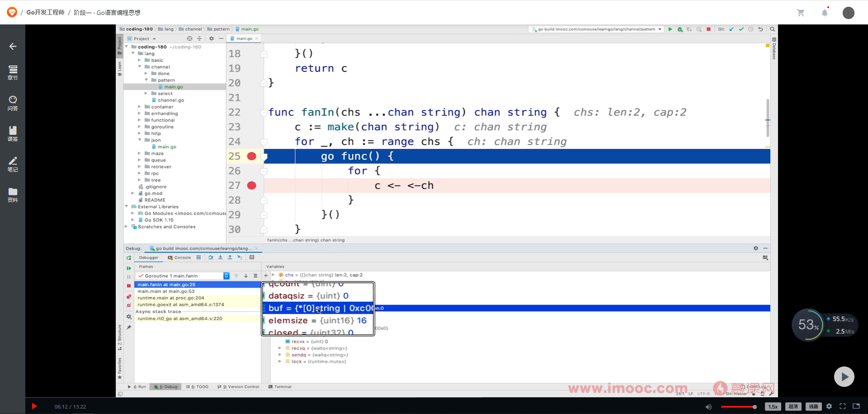
Task: Toggle code fold at line 24
Action: tap(264, 142)
